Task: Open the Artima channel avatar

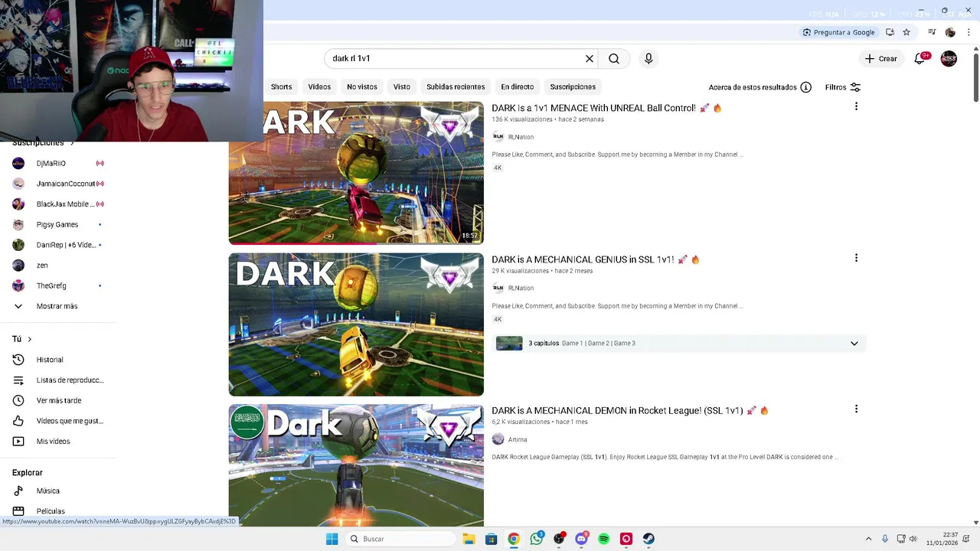Action: (498, 439)
